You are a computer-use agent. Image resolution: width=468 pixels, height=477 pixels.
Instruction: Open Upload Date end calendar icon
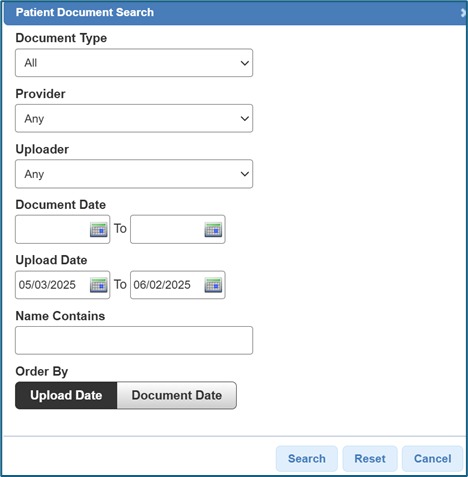click(213, 285)
